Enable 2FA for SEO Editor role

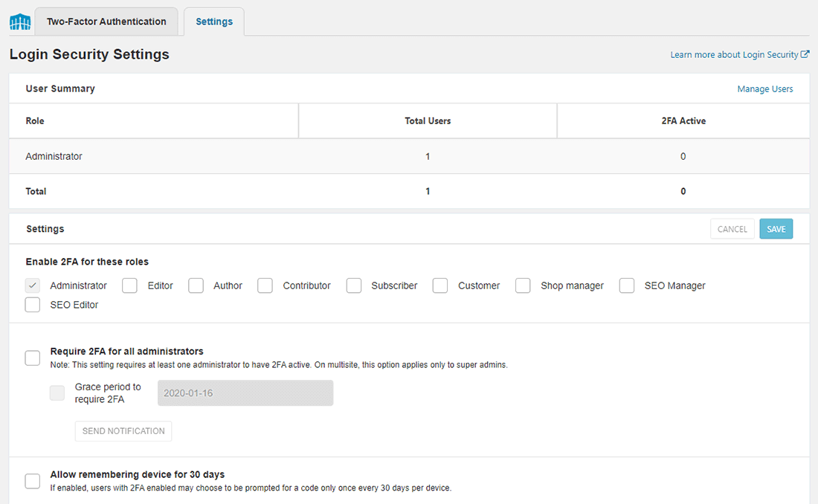[32, 304]
